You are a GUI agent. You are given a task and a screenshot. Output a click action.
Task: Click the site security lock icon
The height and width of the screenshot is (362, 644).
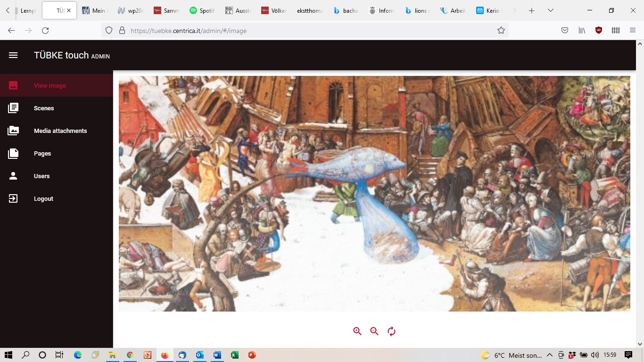122,30
